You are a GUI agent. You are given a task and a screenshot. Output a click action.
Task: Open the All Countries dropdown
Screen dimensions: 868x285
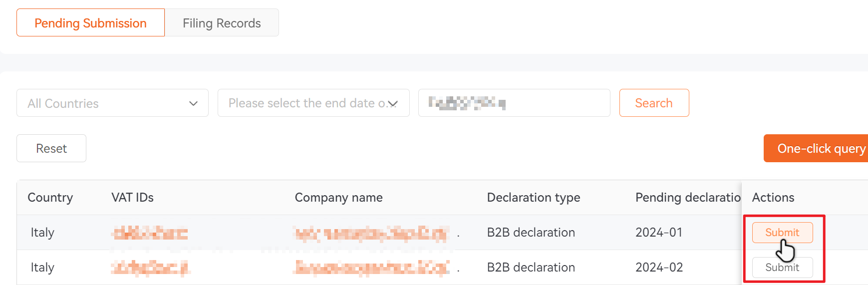(112, 103)
